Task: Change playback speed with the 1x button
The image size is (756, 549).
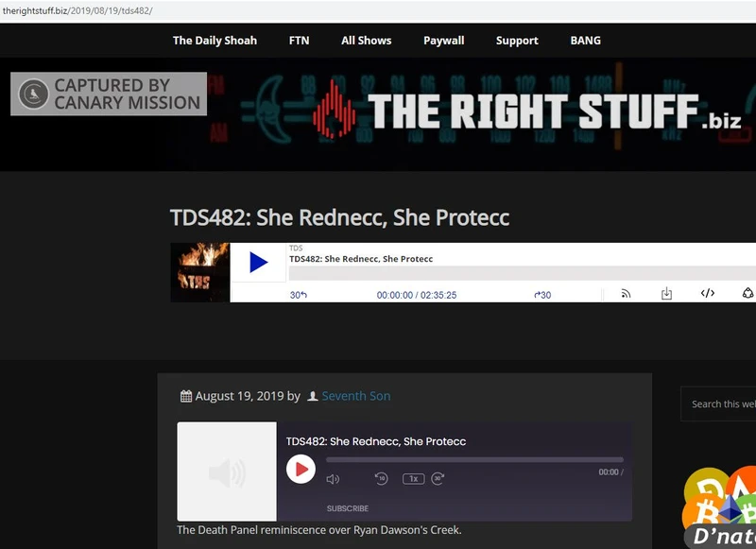Action: tap(413, 479)
